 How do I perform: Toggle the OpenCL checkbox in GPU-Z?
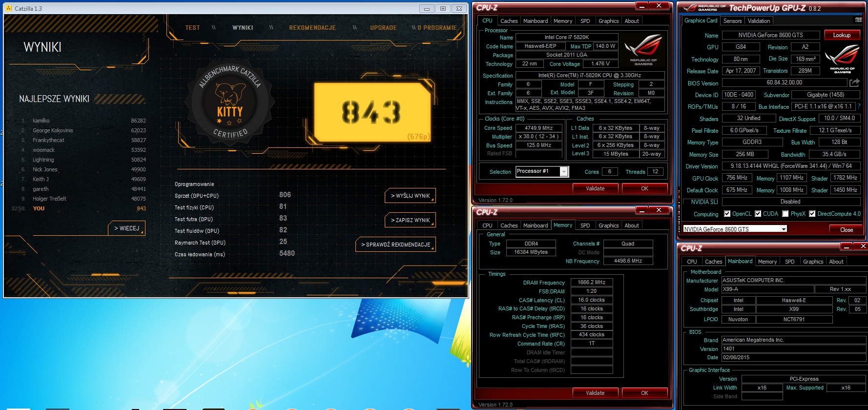tap(727, 214)
